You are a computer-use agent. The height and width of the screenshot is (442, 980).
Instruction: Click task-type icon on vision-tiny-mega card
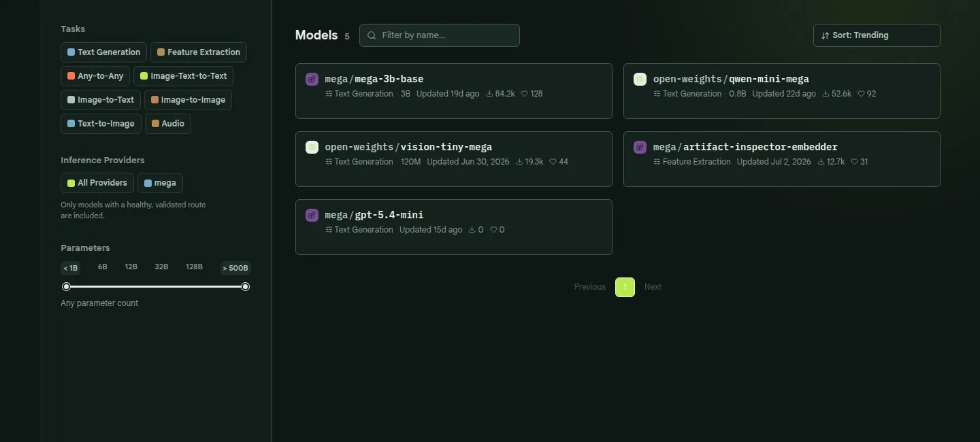329,162
